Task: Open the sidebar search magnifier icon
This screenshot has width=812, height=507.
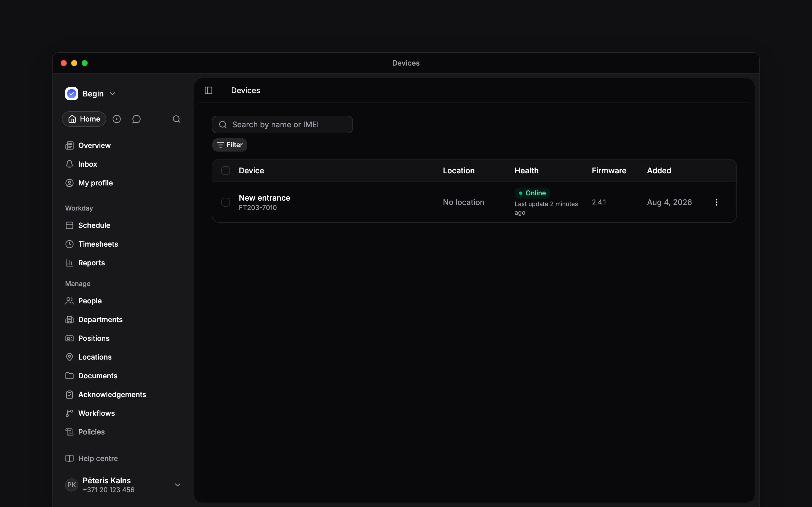Action: click(177, 119)
